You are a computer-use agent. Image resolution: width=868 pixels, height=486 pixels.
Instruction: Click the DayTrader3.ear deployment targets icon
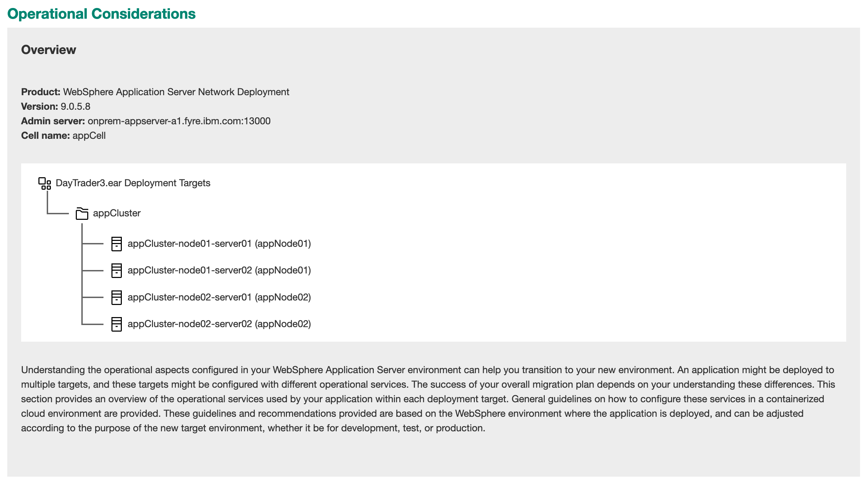click(45, 183)
